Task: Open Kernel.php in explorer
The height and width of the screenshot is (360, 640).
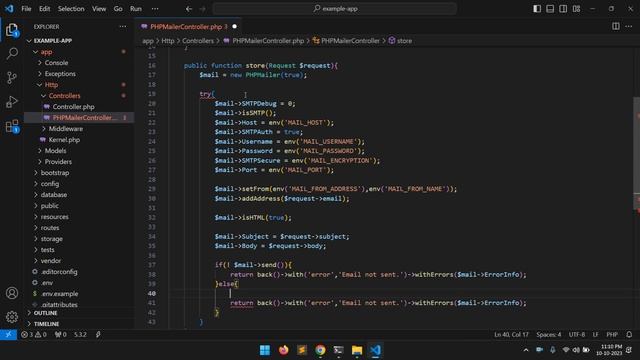Action: click(64, 140)
